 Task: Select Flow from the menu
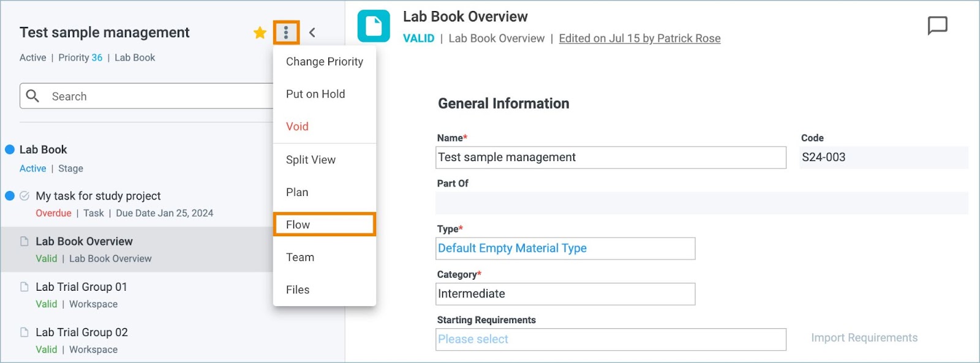(x=324, y=225)
